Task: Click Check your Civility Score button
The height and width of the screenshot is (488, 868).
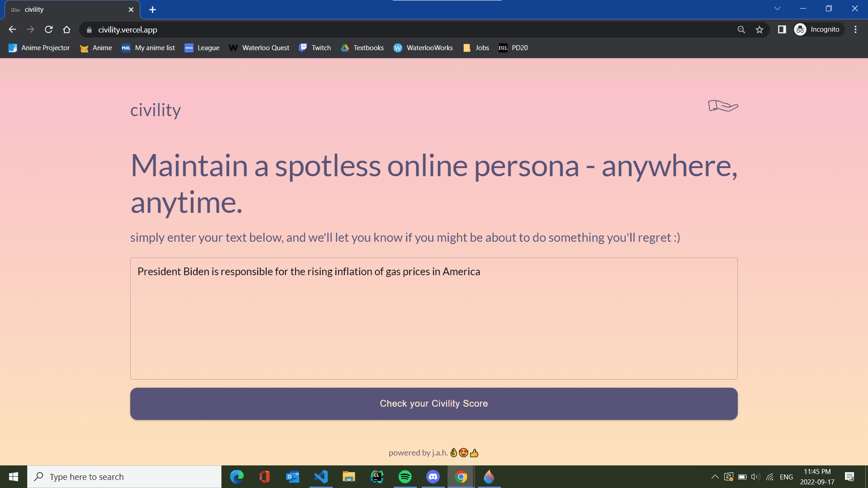Action: (434, 404)
